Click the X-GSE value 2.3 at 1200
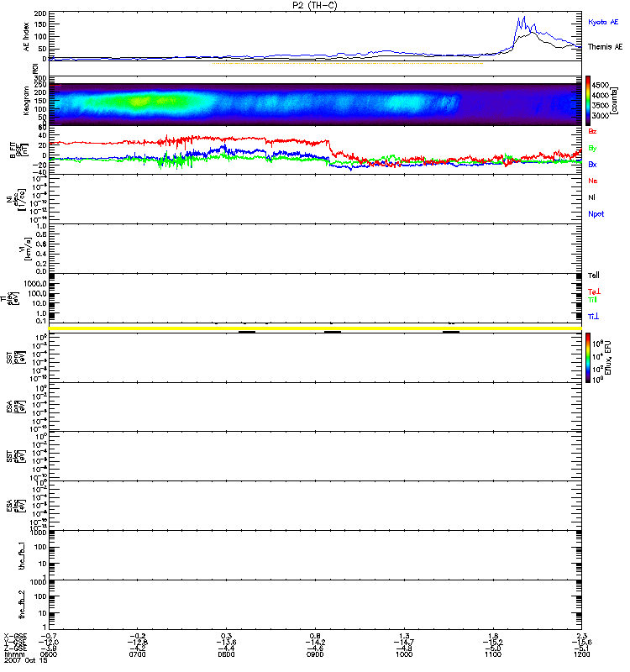The width and height of the screenshot is (630, 672). click(x=582, y=636)
